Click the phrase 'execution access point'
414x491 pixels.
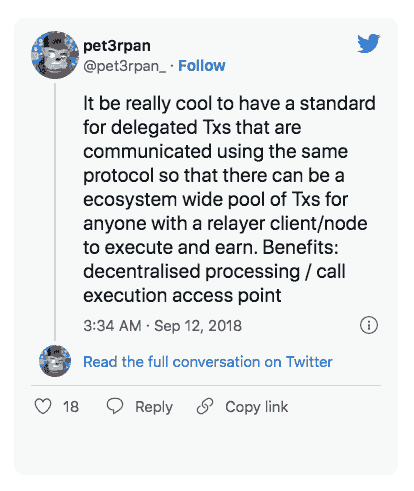click(182, 296)
